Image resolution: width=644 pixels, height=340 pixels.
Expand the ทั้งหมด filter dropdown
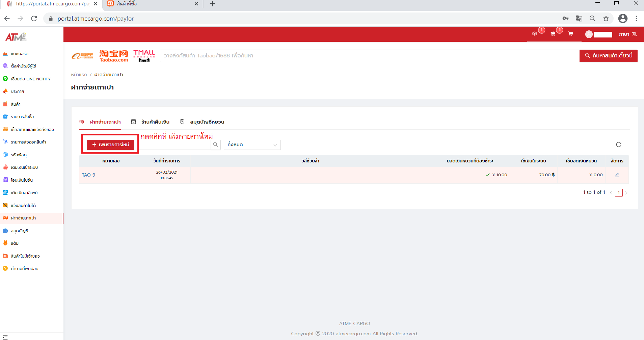[x=252, y=145]
